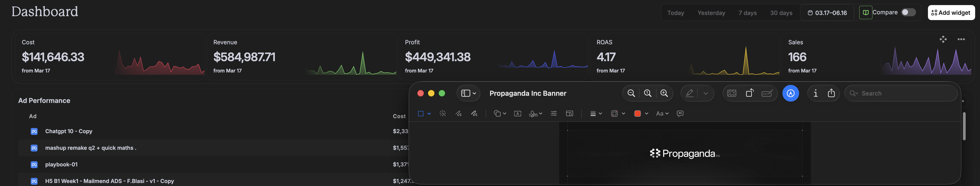Click the Cost widget sparkline card
The height and width of the screenshot is (186, 980).
tap(110, 57)
